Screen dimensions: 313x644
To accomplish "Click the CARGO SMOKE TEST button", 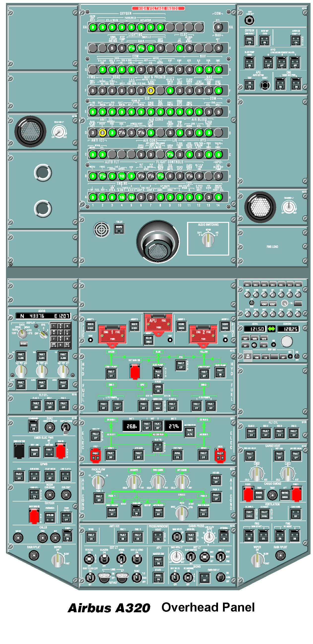I will point(273,495).
